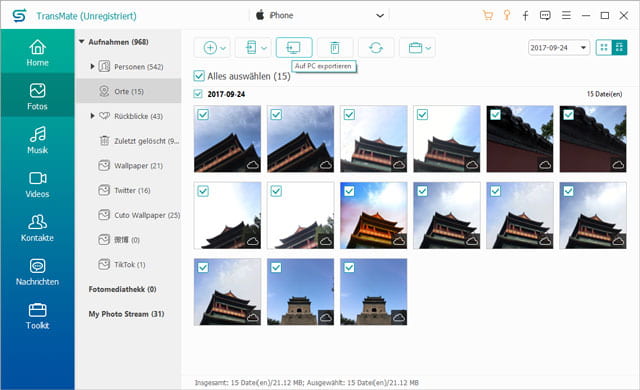This screenshot has width=640, height=390.
Task: Select the Orte (15) album
Action: pyautogui.click(x=129, y=91)
